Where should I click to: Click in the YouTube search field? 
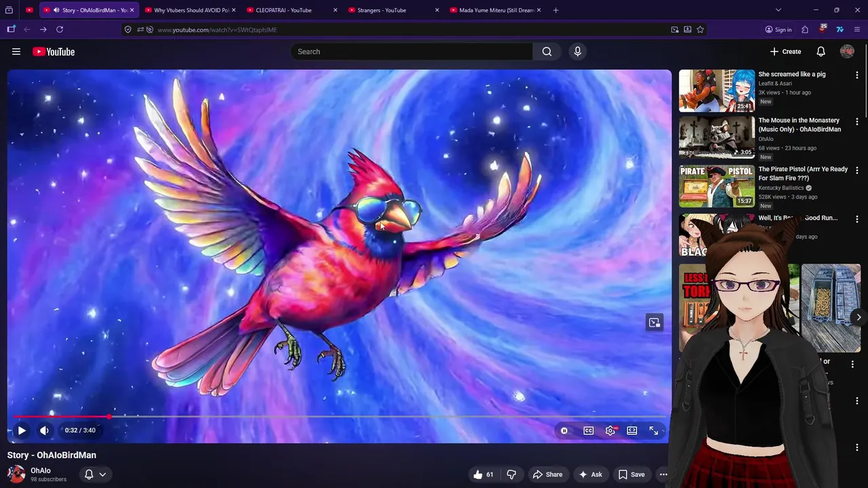click(412, 52)
